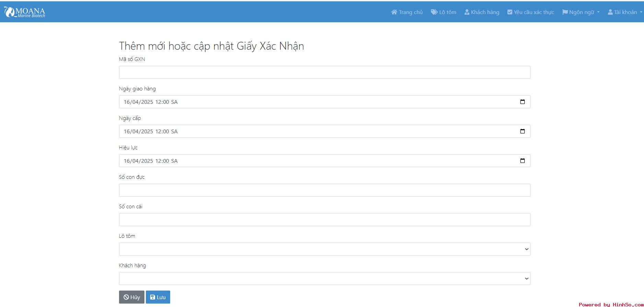Expand the Tài khoản account dropdown

(x=625, y=12)
